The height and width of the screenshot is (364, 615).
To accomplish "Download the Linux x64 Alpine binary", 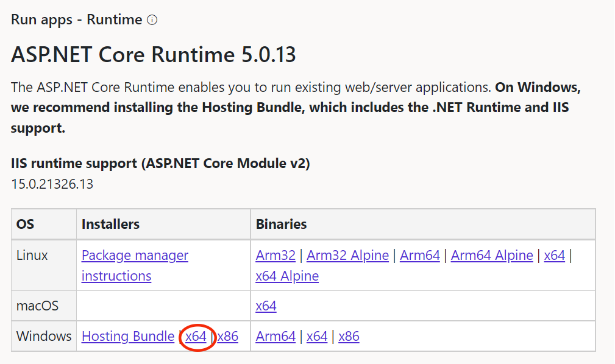I will coord(287,276).
